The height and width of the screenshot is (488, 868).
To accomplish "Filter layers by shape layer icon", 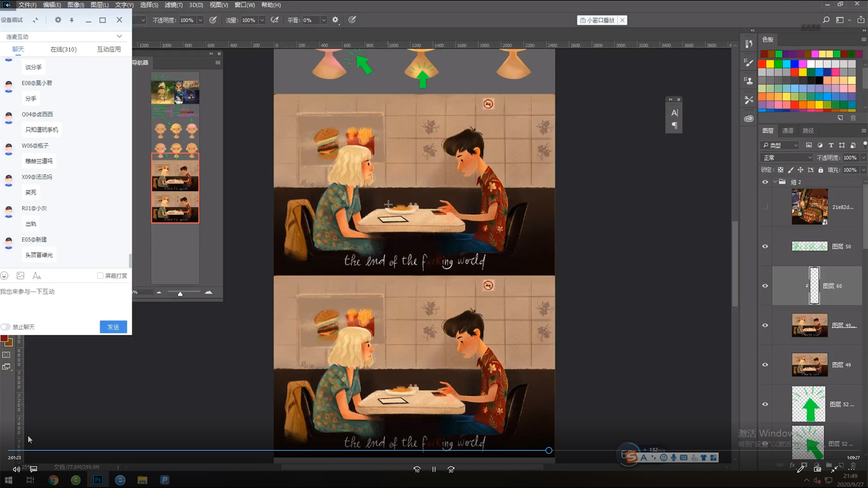I will (842, 145).
